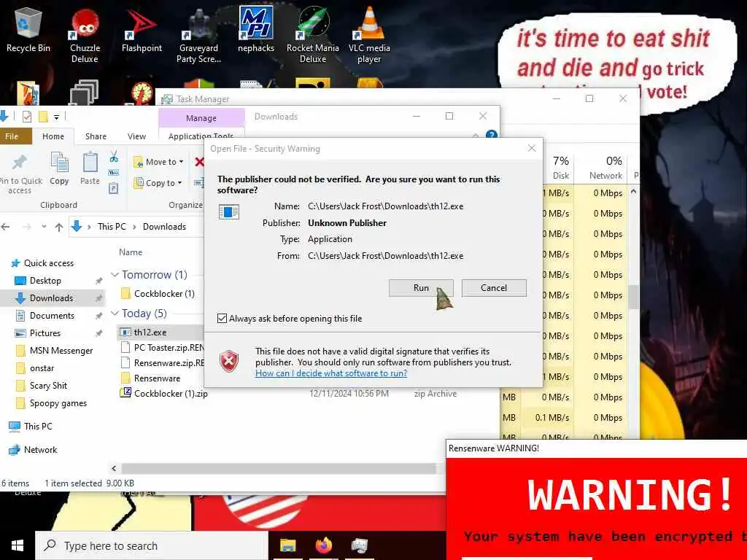This screenshot has width=747, height=560.
Task: Sort by Task Manager Disk column
Action: (x=561, y=168)
